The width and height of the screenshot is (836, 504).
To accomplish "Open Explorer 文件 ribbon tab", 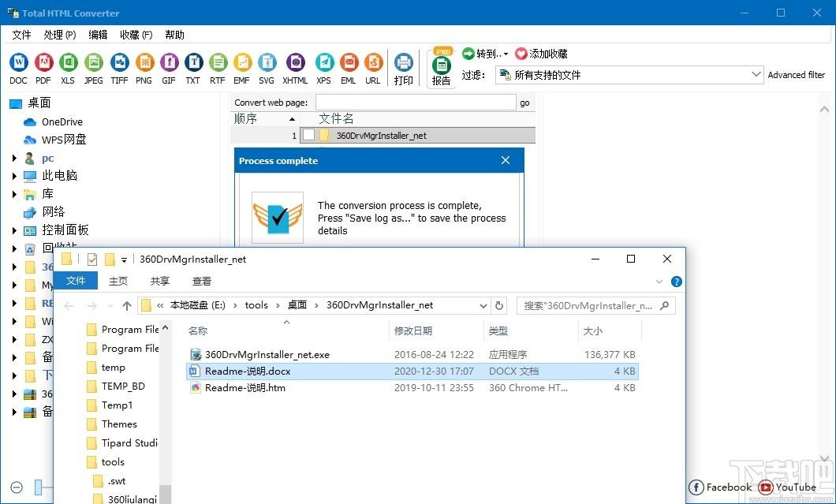I will pyautogui.click(x=76, y=281).
